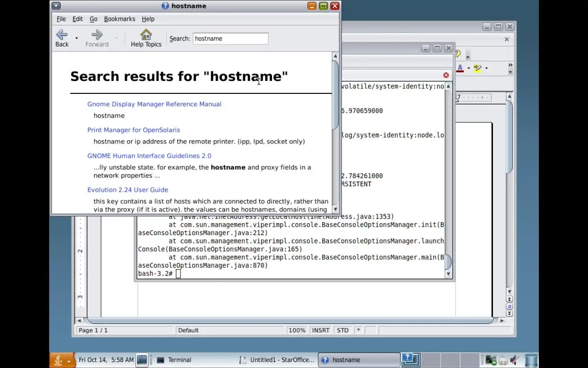Open Gnome Display Manager Reference Manual link
Image resolution: width=588 pixels, height=368 pixels.
click(154, 104)
